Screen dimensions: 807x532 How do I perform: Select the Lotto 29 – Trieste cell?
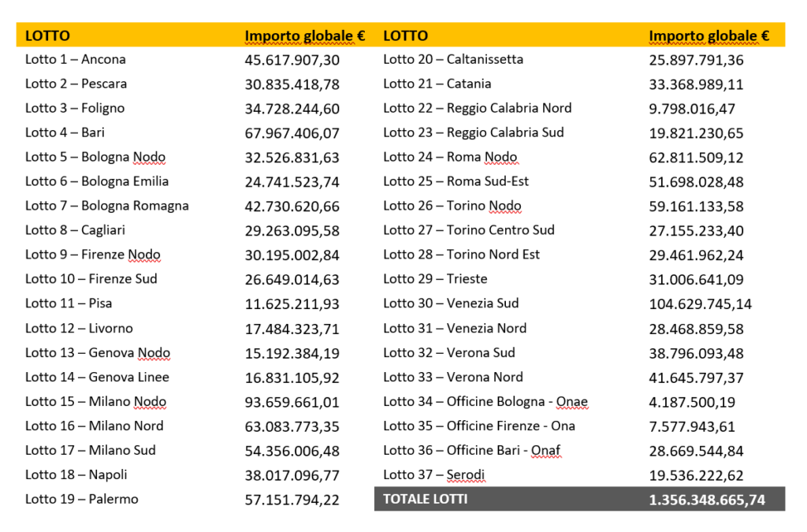(x=435, y=279)
